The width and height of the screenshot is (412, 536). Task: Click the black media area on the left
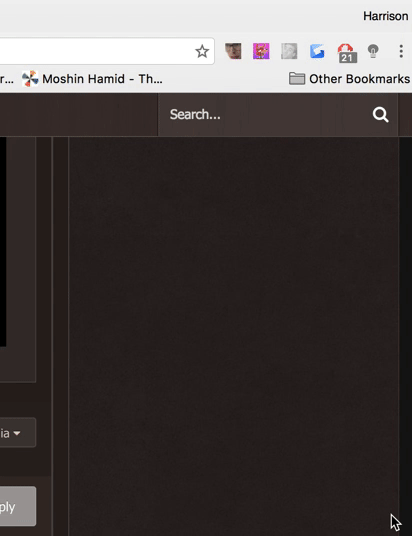tap(3, 242)
